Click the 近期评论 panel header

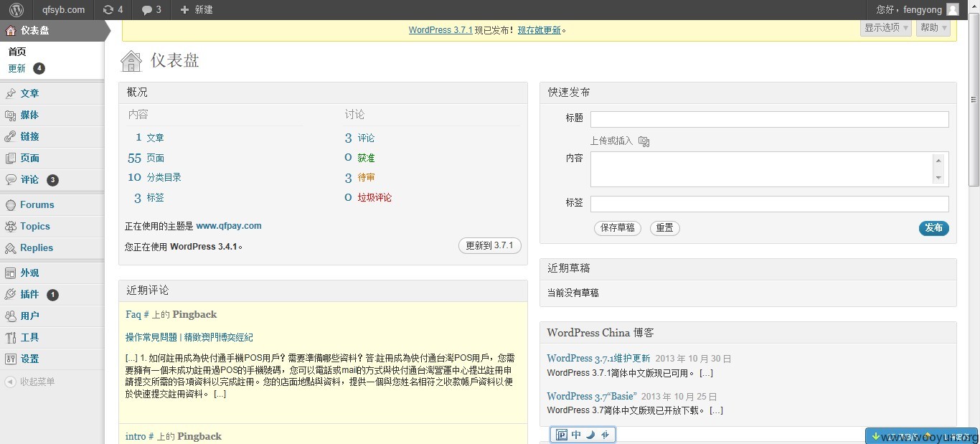323,291
